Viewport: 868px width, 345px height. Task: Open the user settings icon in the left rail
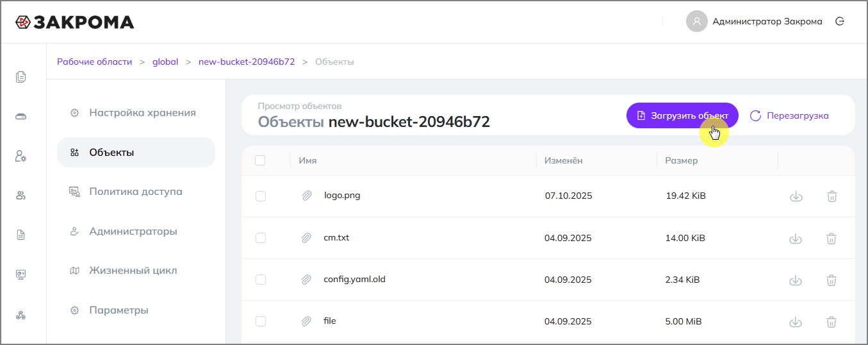click(21, 156)
